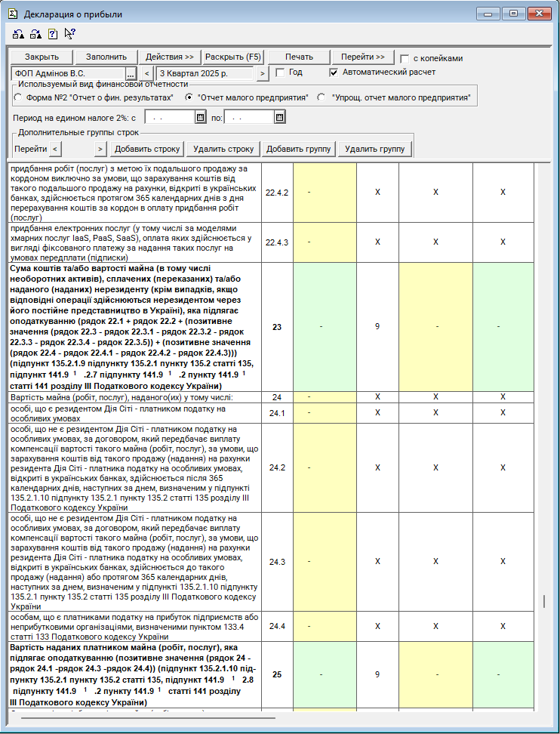
Task: Click the yellow cell in row 24.1
Action: 325,413
